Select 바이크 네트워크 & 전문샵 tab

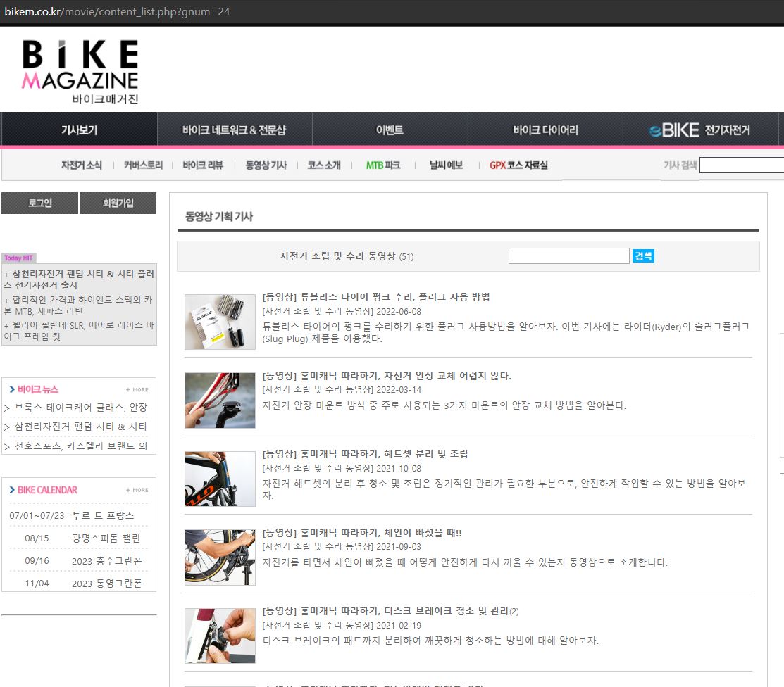[x=234, y=130]
